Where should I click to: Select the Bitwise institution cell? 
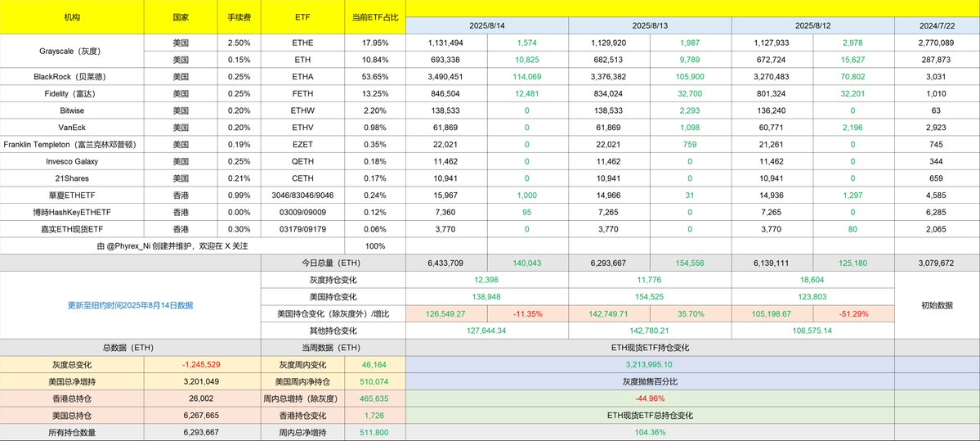point(72,110)
